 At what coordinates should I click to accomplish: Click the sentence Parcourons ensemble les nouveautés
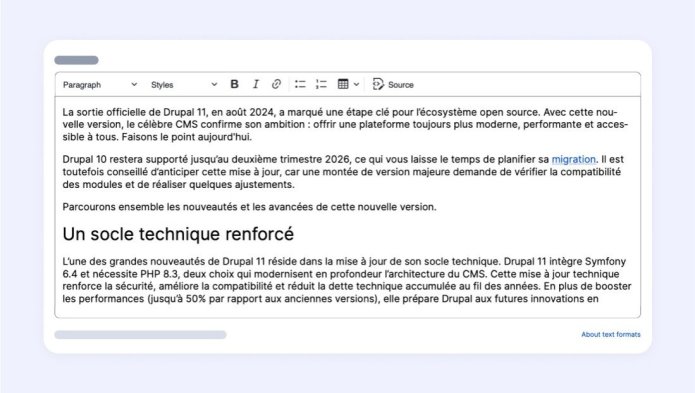tap(249, 207)
